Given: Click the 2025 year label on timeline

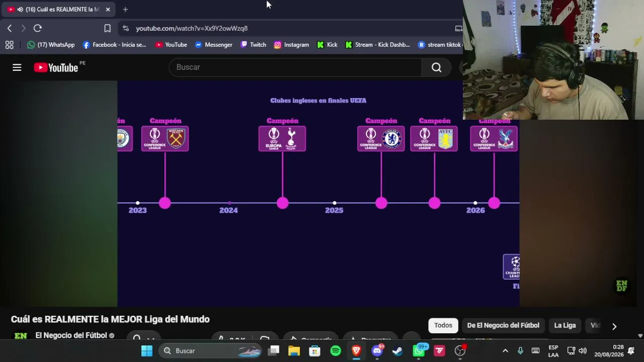Looking at the screenshot, I should (x=334, y=210).
